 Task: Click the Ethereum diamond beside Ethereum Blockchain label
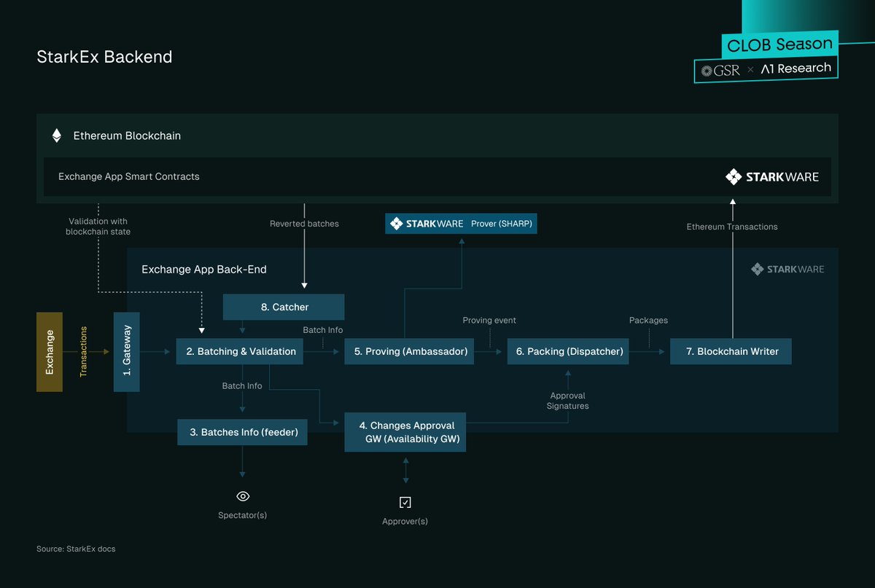[57, 135]
